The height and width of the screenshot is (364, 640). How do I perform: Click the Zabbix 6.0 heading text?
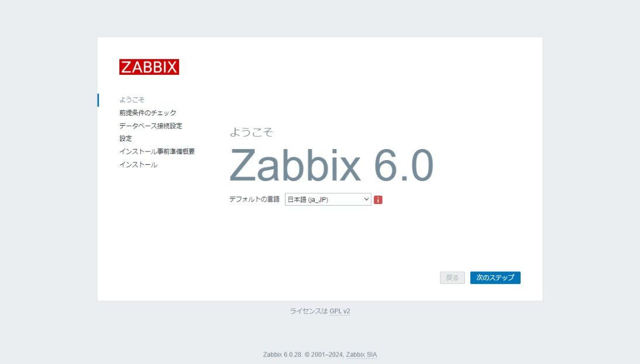click(x=331, y=165)
